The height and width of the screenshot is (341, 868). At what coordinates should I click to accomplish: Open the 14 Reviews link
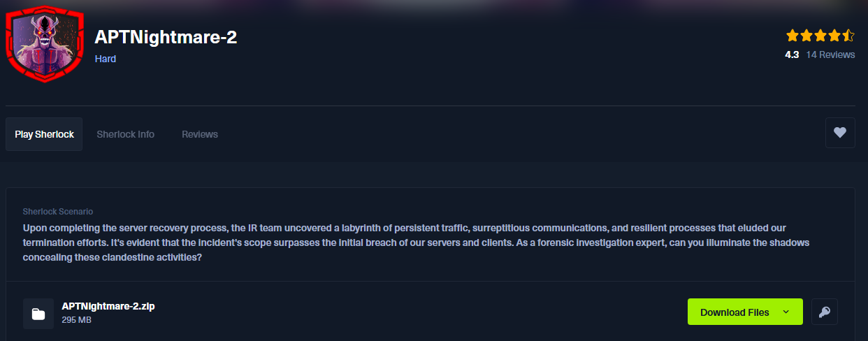coord(830,55)
